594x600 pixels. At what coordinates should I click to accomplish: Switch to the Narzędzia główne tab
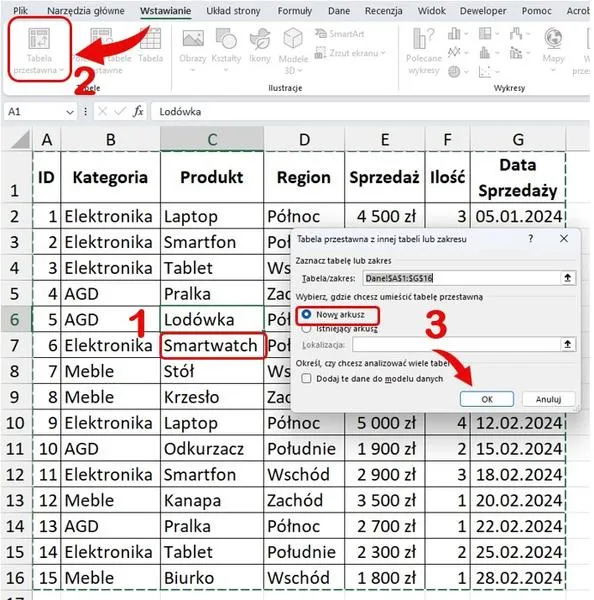pos(86,11)
